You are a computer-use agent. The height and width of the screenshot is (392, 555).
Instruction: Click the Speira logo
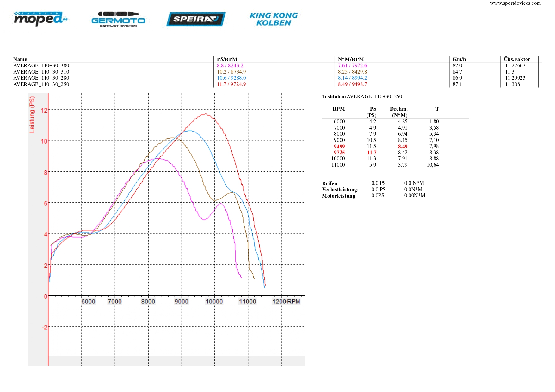196,19
